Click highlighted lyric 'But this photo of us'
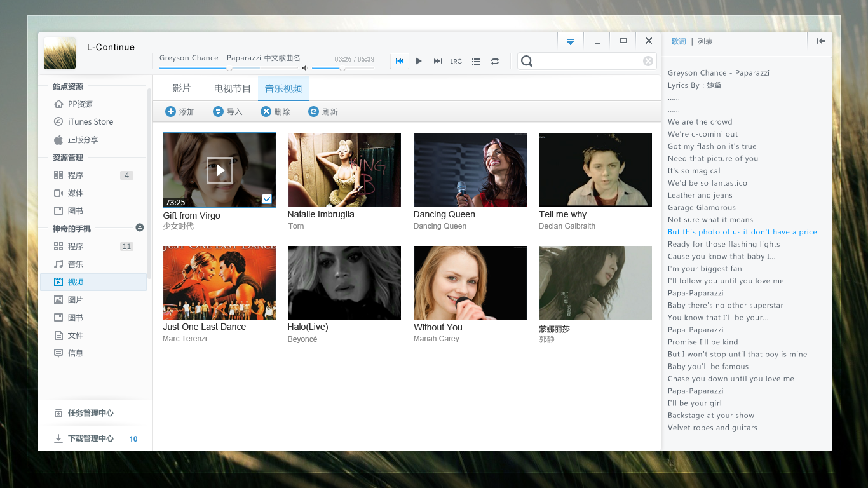Image resolution: width=868 pixels, height=488 pixels. coord(742,232)
